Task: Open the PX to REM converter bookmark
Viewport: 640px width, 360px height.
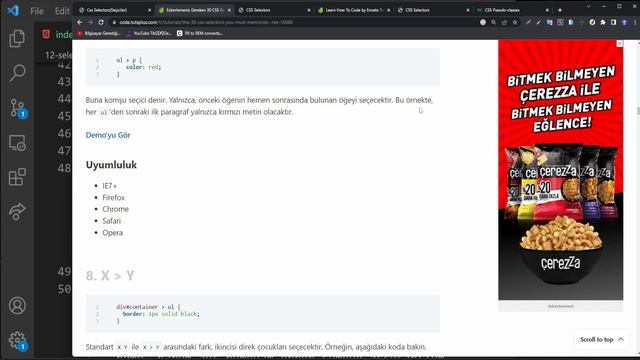Action: click(200, 33)
